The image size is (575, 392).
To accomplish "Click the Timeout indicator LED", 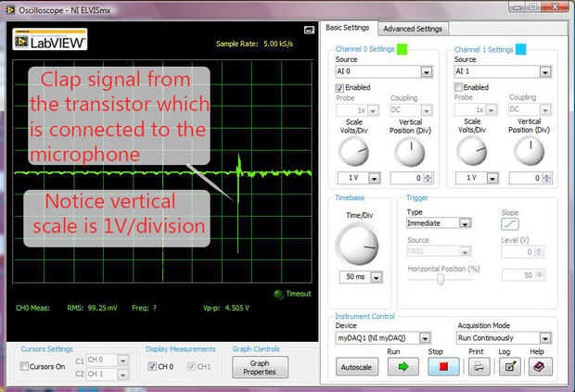I will point(279,294).
